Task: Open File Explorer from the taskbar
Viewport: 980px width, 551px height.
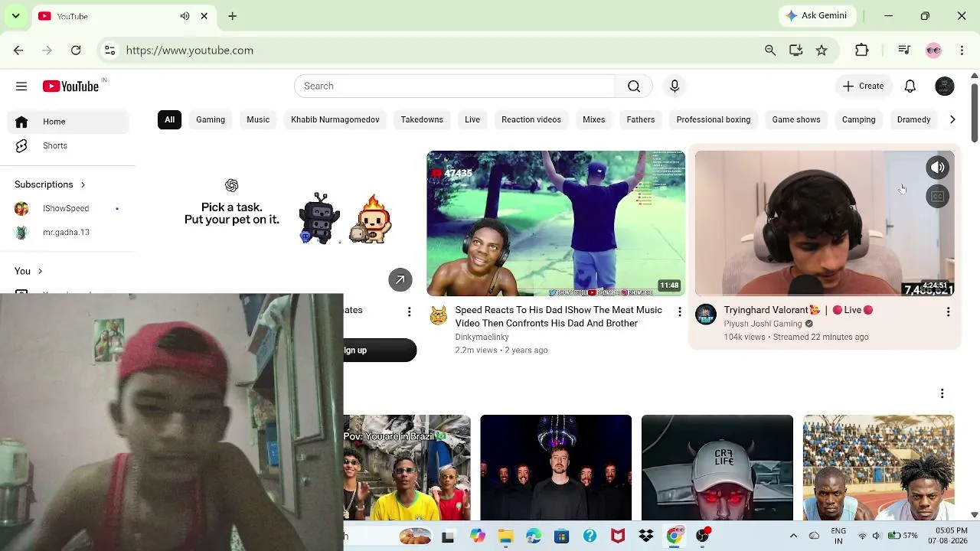Action: point(505,536)
